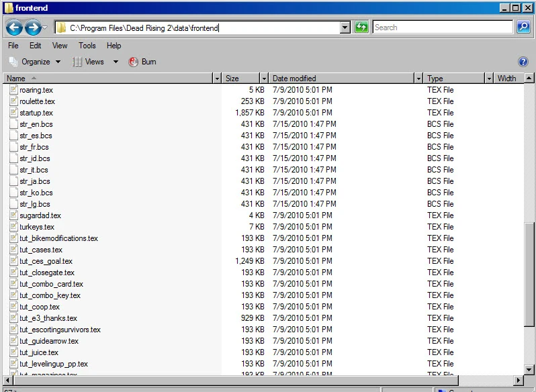Click the str_it.bcs file icon
The image size is (536, 392).
click(x=13, y=170)
